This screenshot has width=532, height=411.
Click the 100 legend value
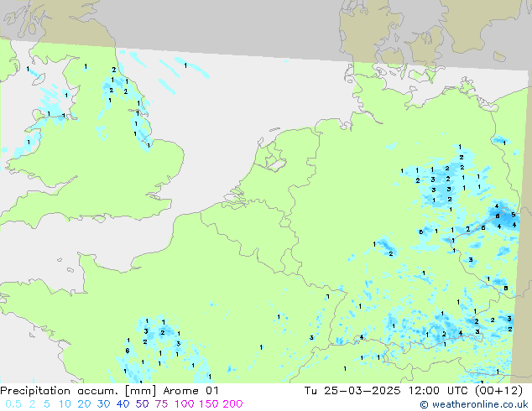(184, 404)
